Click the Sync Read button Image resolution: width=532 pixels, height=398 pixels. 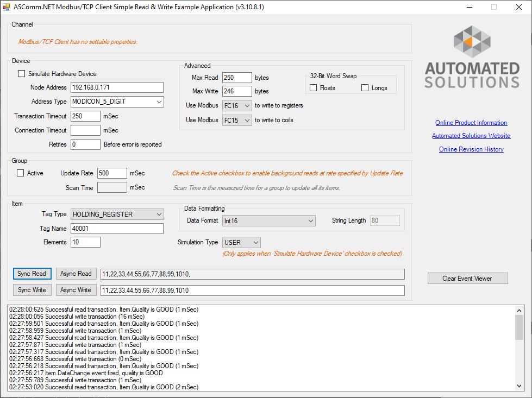click(x=32, y=274)
